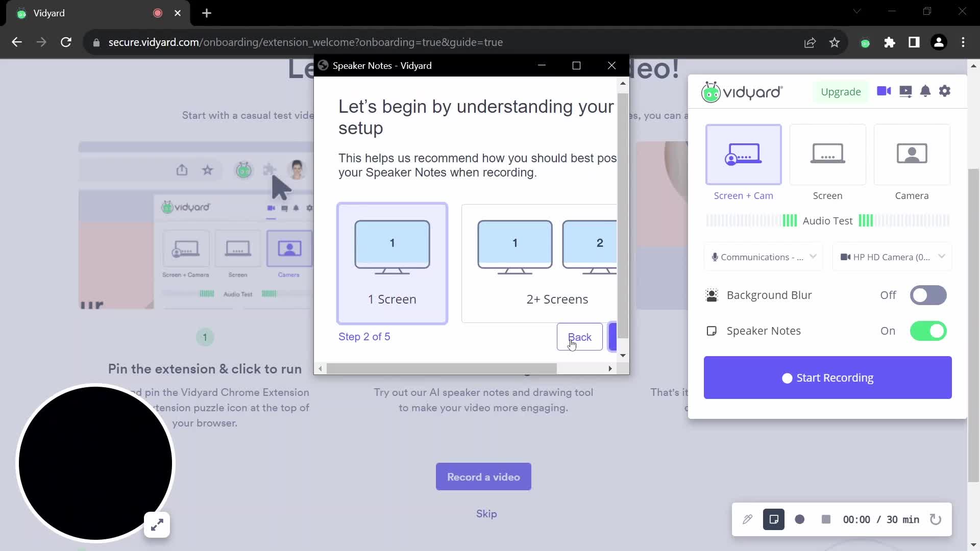Click Skip onboarding link
This screenshot has height=551, width=980.
coord(486,513)
